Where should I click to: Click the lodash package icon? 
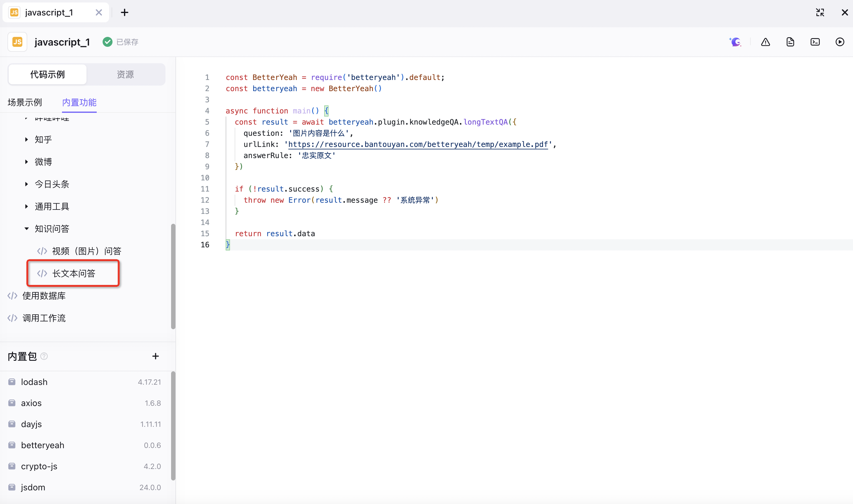pos(12,382)
